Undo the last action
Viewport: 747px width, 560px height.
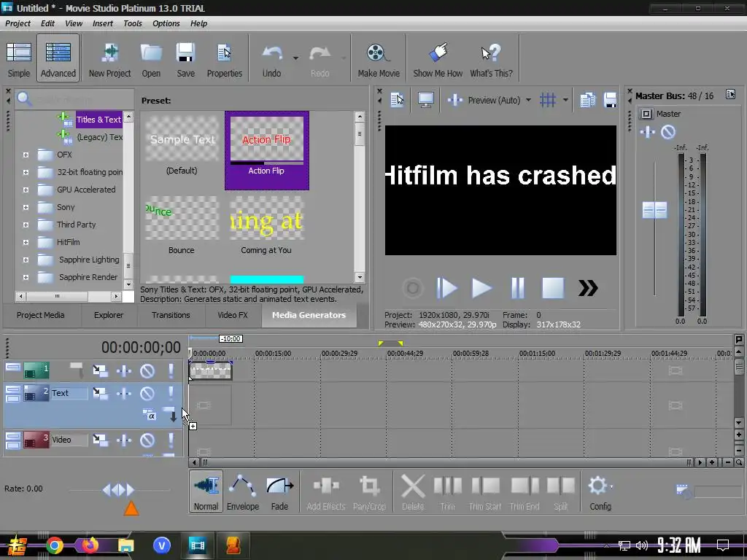pyautogui.click(x=272, y=60)
